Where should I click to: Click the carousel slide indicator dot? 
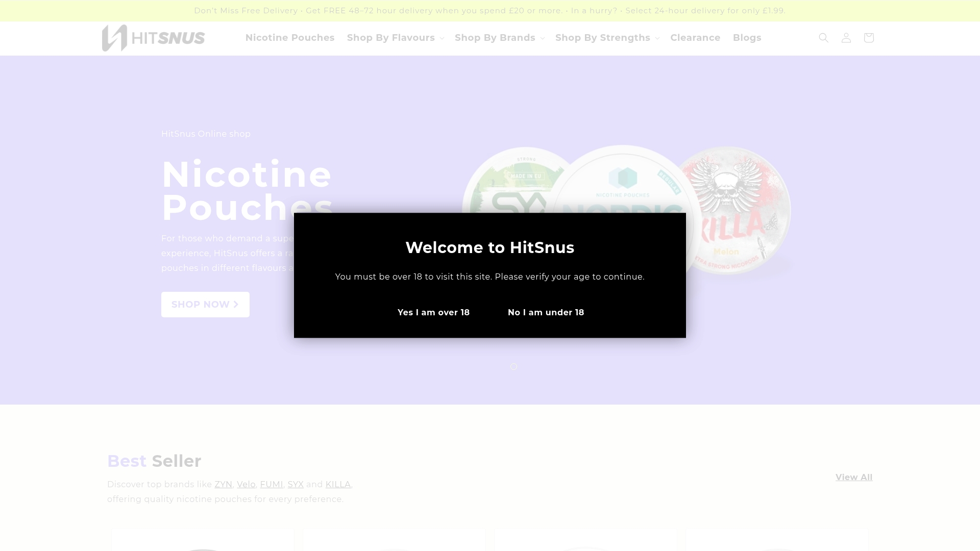[x=513, y=366]
